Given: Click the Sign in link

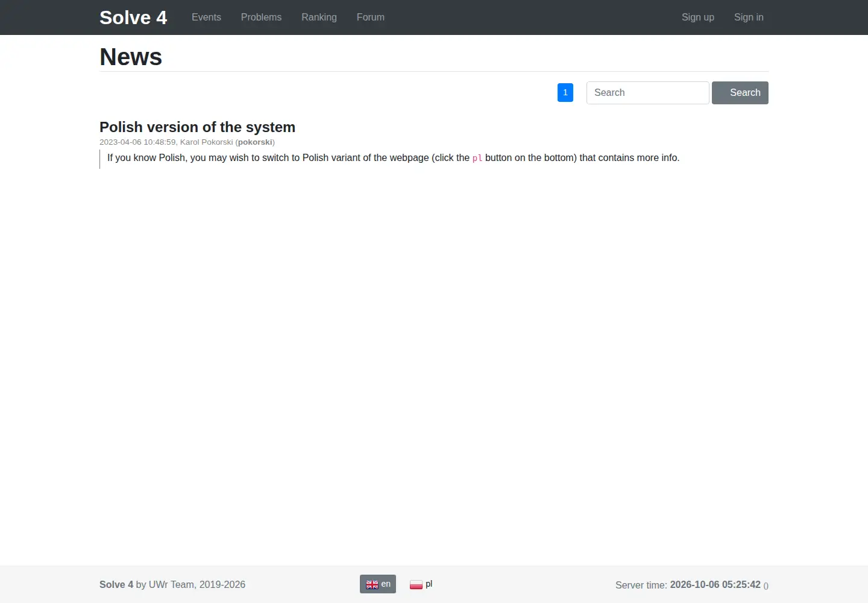Looking at the screenshot, I should coord(749,17).
